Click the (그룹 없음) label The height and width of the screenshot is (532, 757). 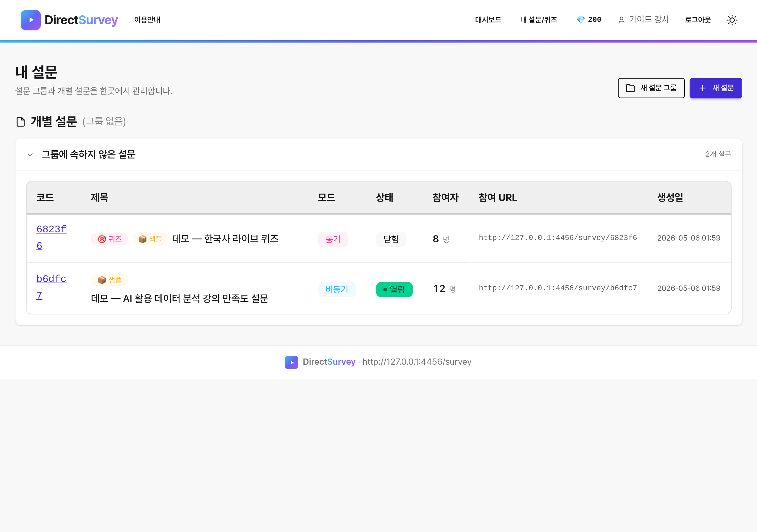pos(104,121)
